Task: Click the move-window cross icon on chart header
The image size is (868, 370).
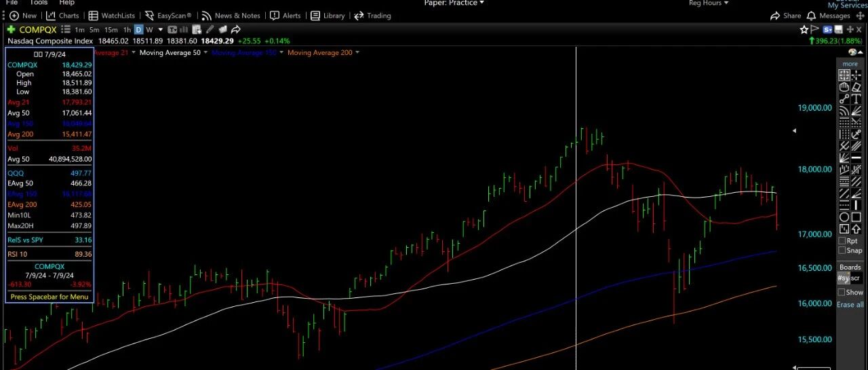Action: 849,29
